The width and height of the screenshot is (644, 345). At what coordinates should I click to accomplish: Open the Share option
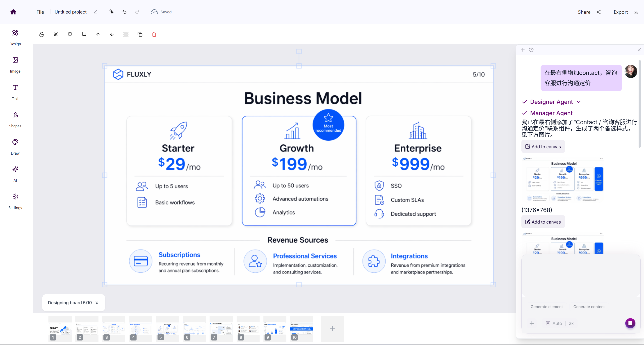[589, 12]
